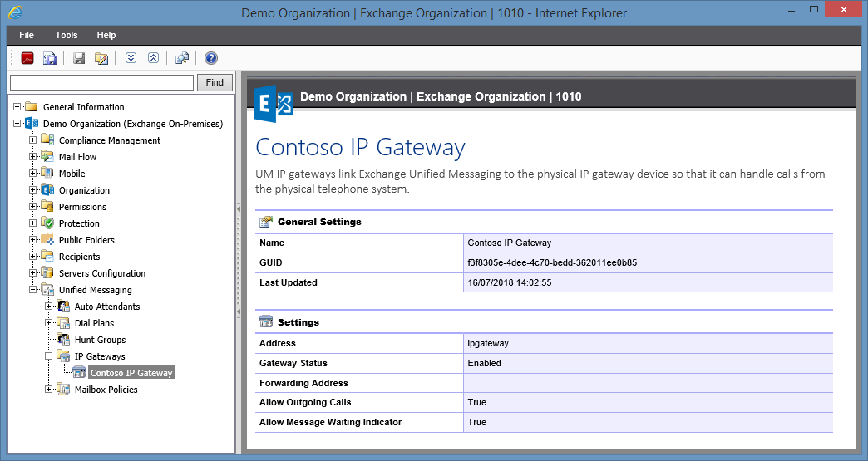The width and height of the screenshot is (868, 461).
Task: Expand the Auto Attendants node
Action: [49, 306]
